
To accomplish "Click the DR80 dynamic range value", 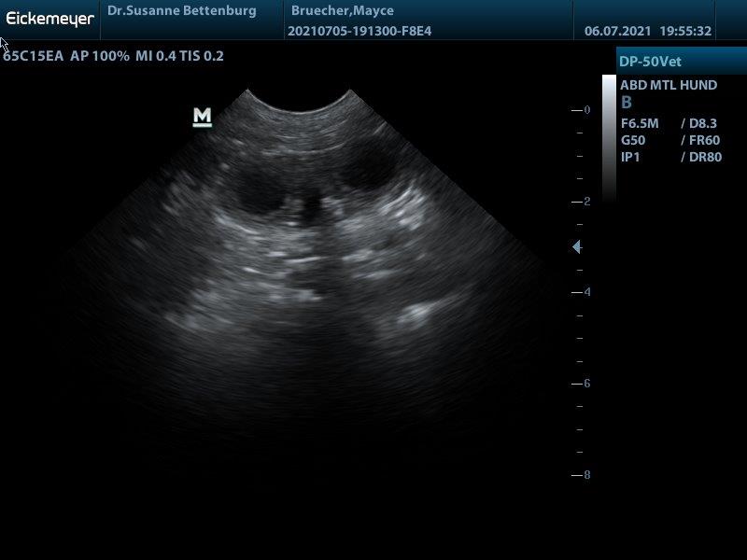I will click(701, 157).
